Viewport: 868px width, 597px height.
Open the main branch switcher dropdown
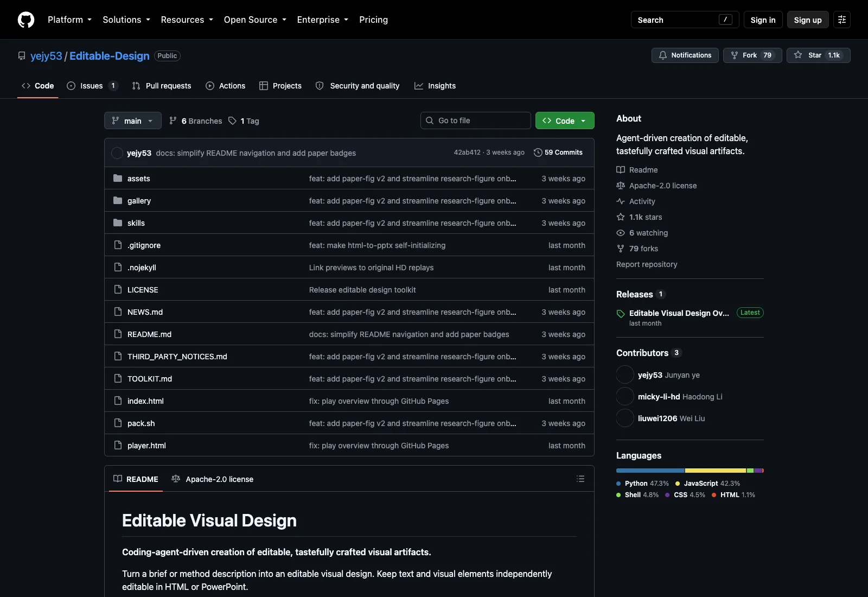pos(133,120)
